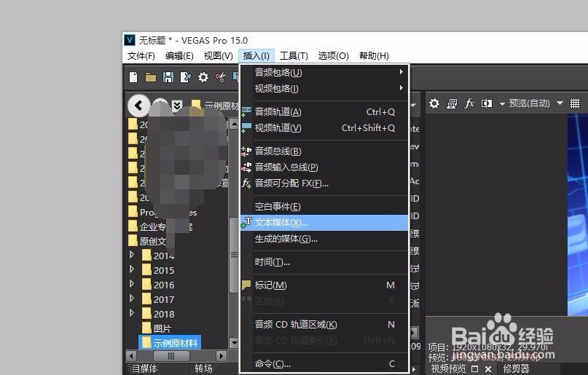Click the Render As export icon

(186, 77)
